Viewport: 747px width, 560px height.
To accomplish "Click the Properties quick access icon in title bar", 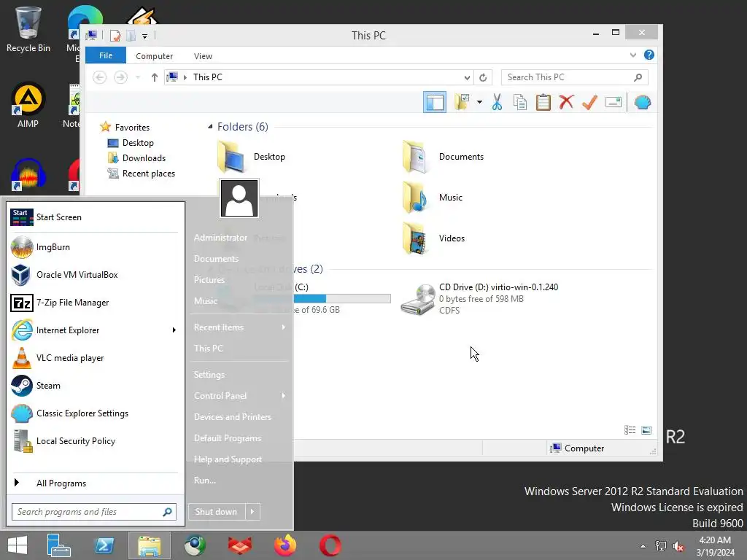I will (x=115, y=36).
